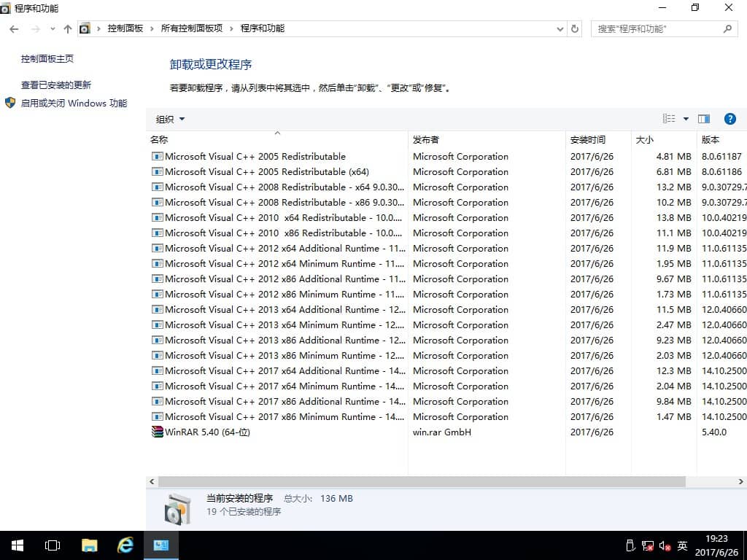Select Visual C++ 2017 x64 Additional Runtime name
The height and width of the screenshot is (560, 747).
(x=285, y=370)
